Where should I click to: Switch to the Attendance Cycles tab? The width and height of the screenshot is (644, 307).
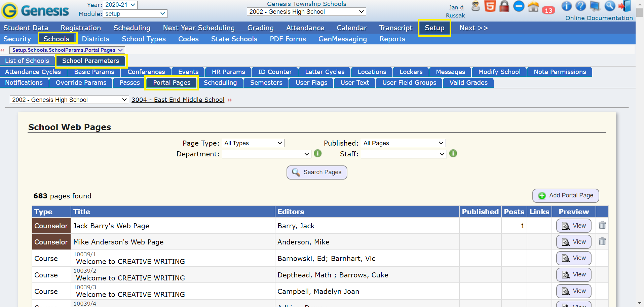[x=33, y=72]
